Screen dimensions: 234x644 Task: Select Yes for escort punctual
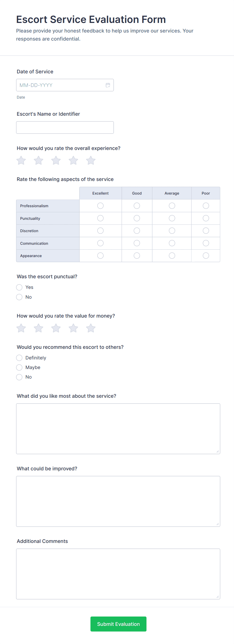click(x=19, y=287)
